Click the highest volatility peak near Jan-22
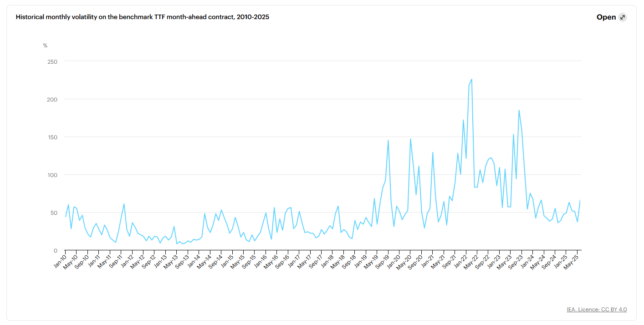Viewport: 644px width, 325px height. (471, 80)
